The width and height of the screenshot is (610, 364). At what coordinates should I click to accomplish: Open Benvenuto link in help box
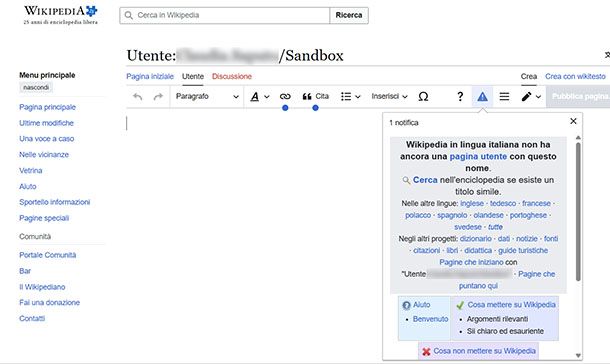(430, 319)
